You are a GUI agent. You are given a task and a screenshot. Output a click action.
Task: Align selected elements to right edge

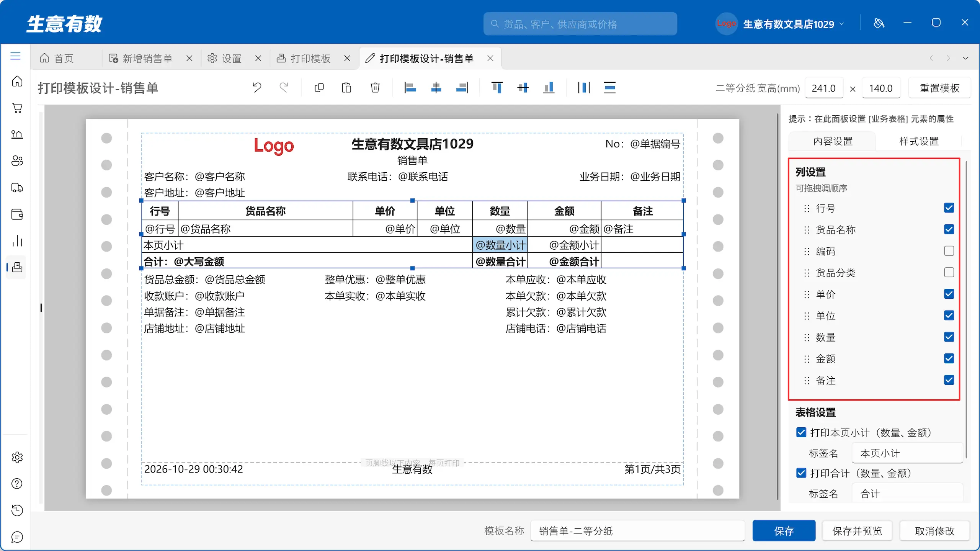pos(462,88)
